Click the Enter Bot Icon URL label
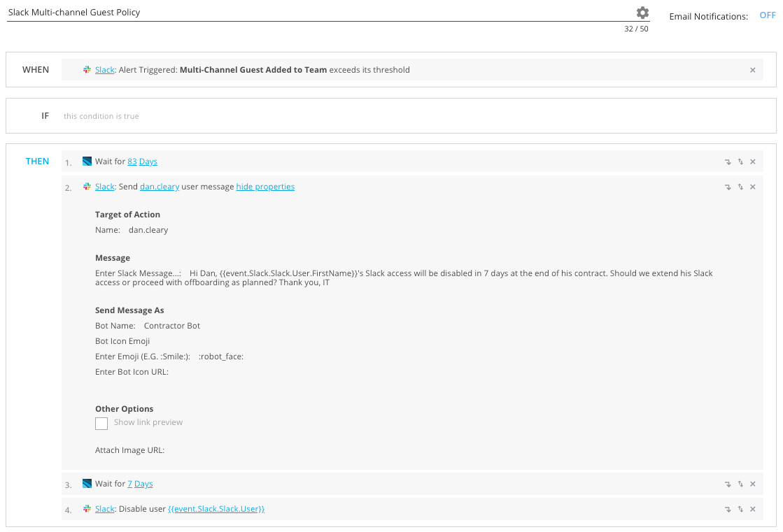Screen dimensions: 783x532 click(132, 373)
